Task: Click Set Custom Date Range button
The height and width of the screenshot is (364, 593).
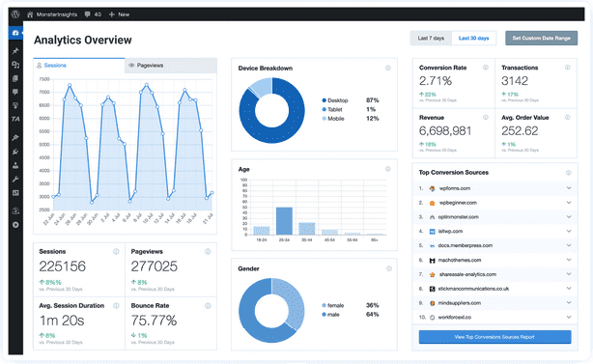Action: point(541,39)
